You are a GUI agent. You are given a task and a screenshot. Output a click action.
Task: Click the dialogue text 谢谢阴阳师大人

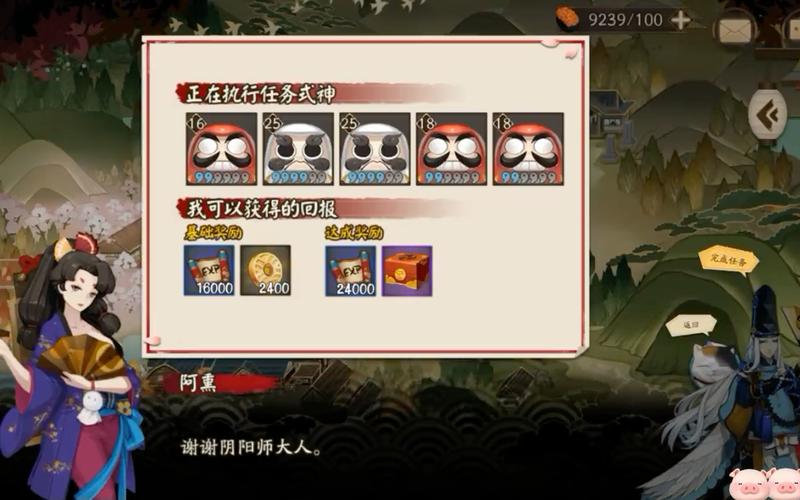click(251, 447)
